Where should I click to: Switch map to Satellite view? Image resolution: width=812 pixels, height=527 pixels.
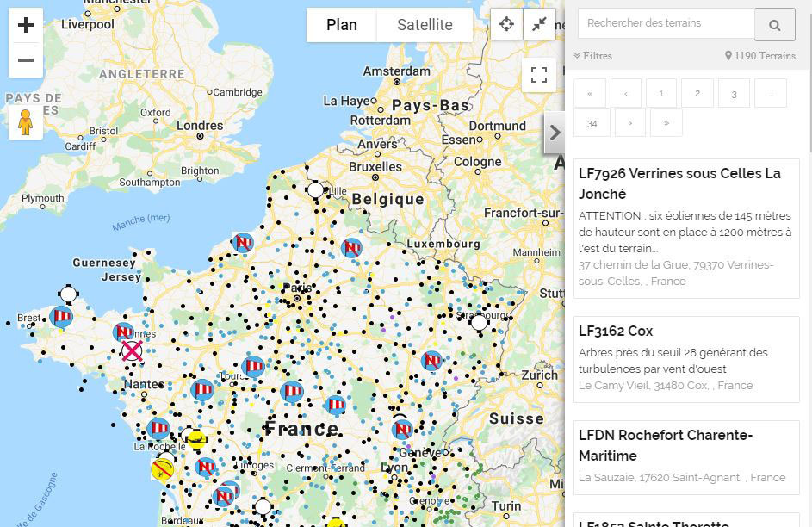[425, 25]
